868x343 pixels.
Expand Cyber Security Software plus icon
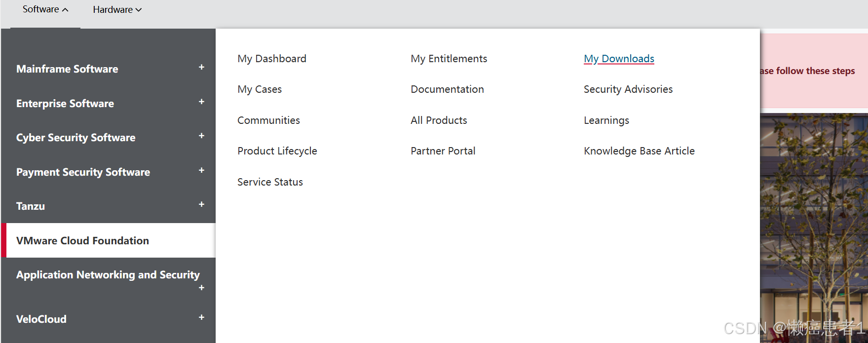pos(201,136)
